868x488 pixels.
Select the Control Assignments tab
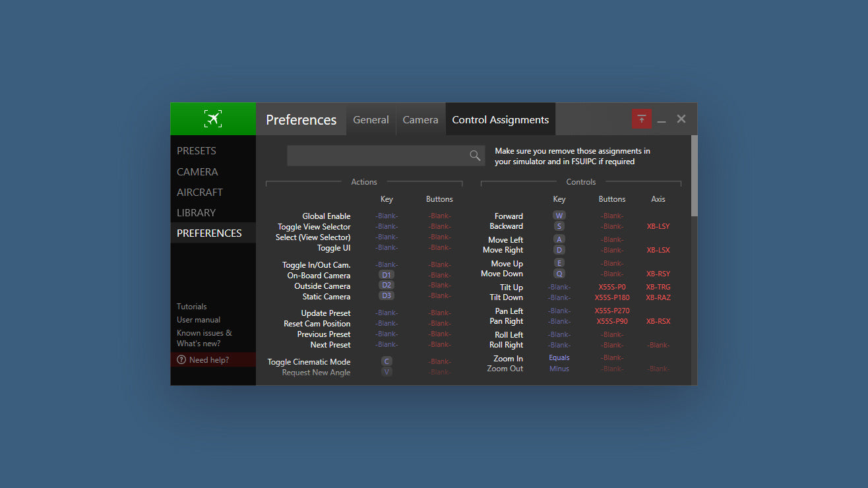500,120
